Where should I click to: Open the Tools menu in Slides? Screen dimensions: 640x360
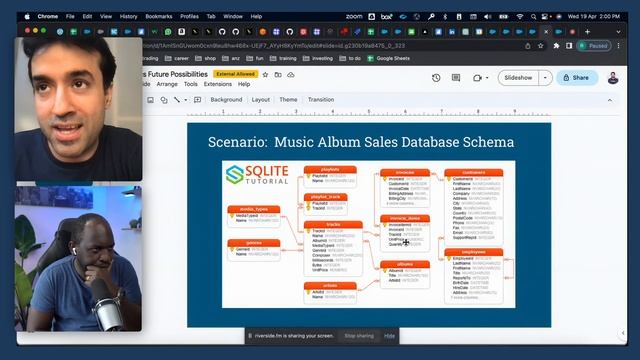[x=190, y=84]
